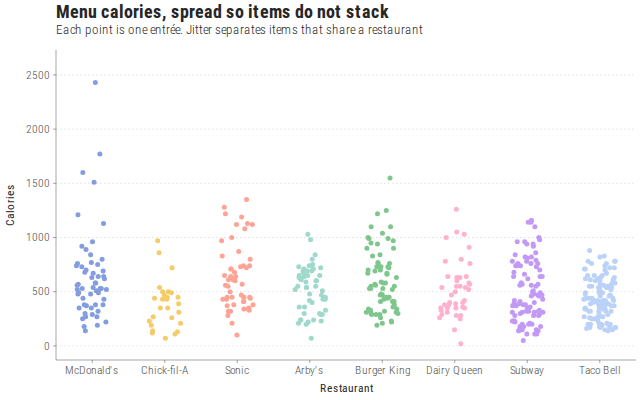Select the highest Arby's point above 1000
This screenshot has height=400, width=640.
[x=308, y=235]
